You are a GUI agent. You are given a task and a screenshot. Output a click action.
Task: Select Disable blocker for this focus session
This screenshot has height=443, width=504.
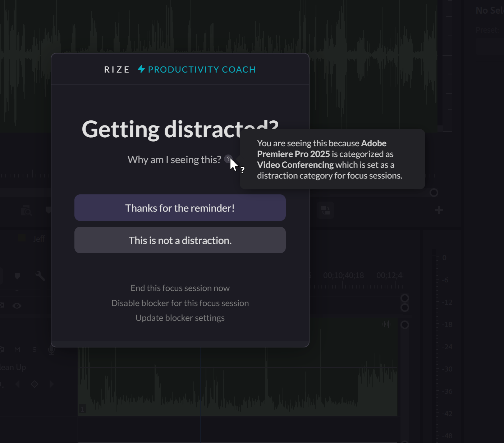point(180,303)
